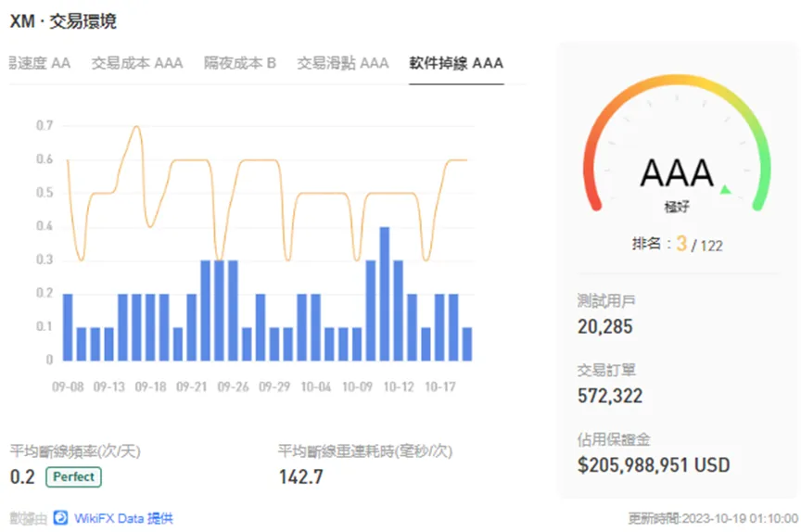Click the 142.7 reconnect time value
The image size is (801, 532).
tap(301, 477)
